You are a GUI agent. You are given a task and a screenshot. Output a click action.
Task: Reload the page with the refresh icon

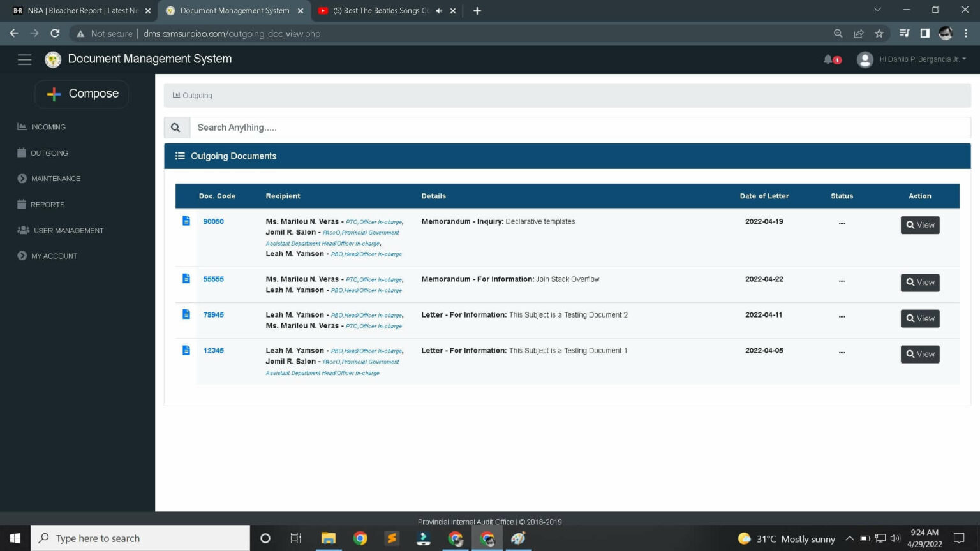tap(54, 33)
